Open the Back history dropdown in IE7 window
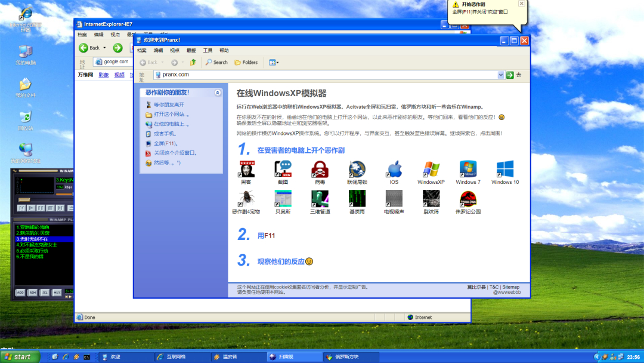 pyautogui.click(x=104, y=48)
